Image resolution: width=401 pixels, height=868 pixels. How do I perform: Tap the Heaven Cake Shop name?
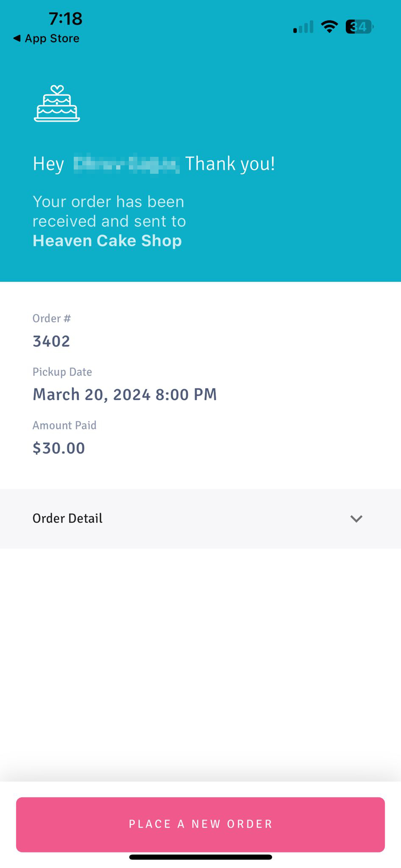(x=107, y=241)
